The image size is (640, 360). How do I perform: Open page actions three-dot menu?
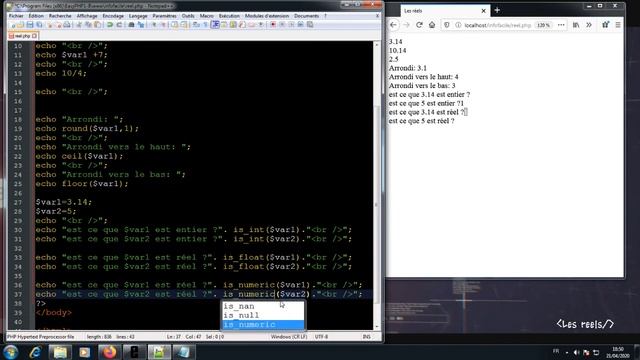coord(561,25)
